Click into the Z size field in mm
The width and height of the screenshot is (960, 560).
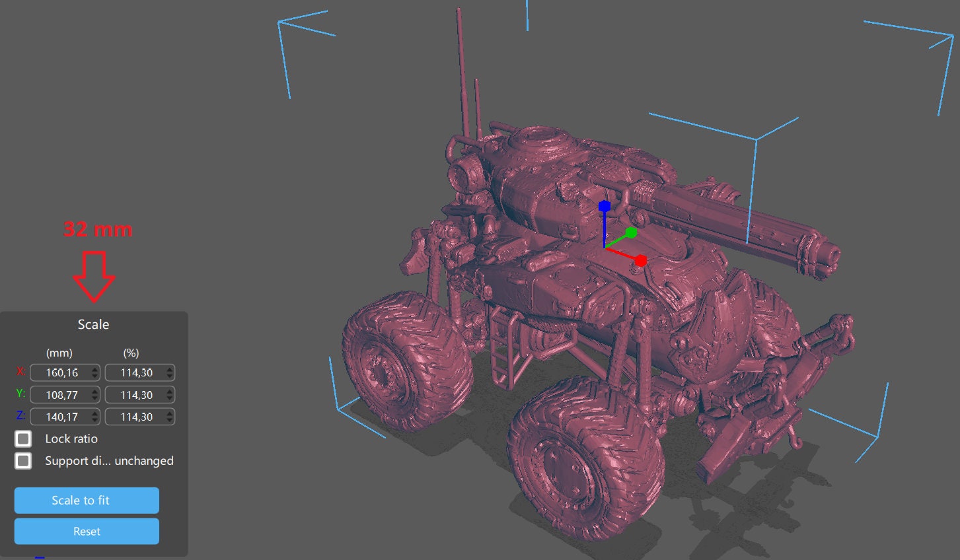click(61, 417)
